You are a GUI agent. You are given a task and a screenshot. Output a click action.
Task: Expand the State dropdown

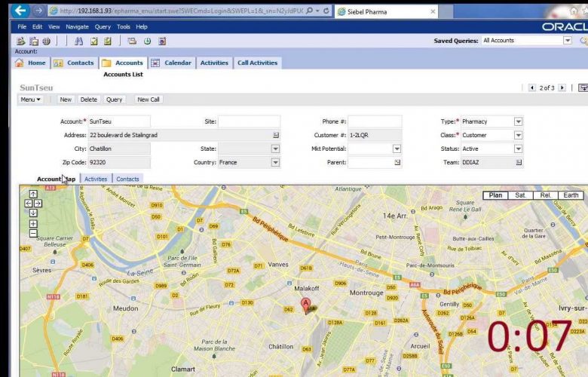pyautogui.click(x=276, y=149)
